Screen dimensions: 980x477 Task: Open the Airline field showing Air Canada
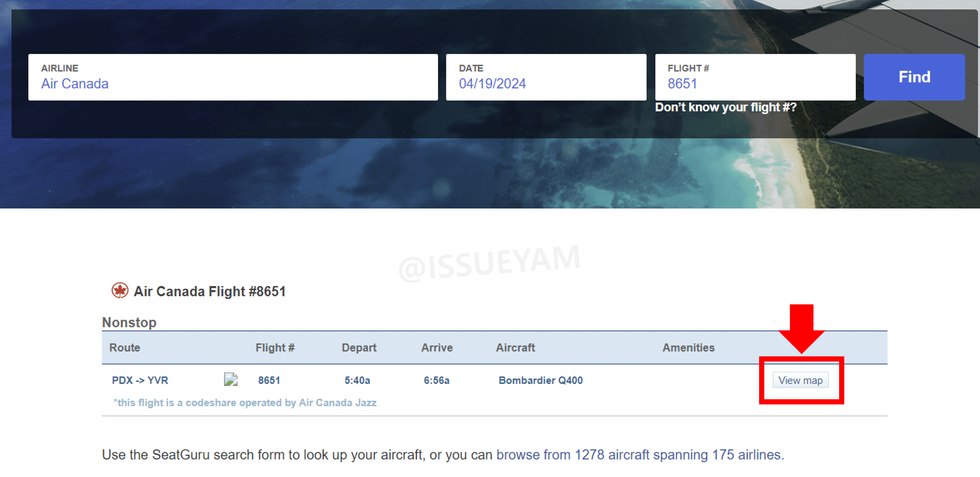(233, 77)
